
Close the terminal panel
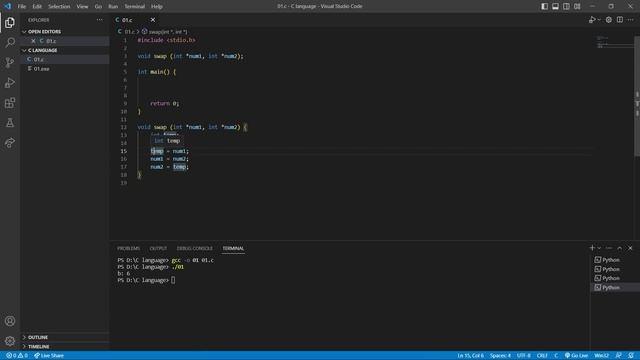click(630, 248)
